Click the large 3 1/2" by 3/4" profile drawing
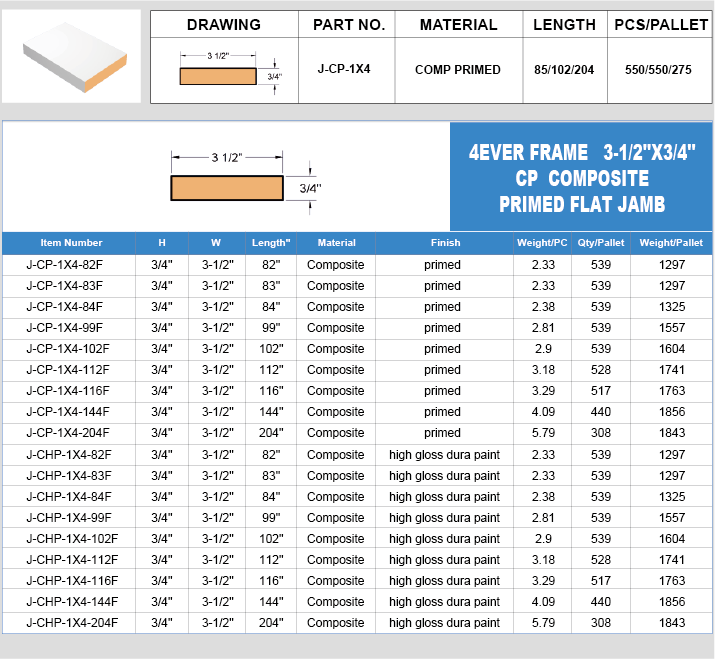715x659 pixels. [246, 182]
